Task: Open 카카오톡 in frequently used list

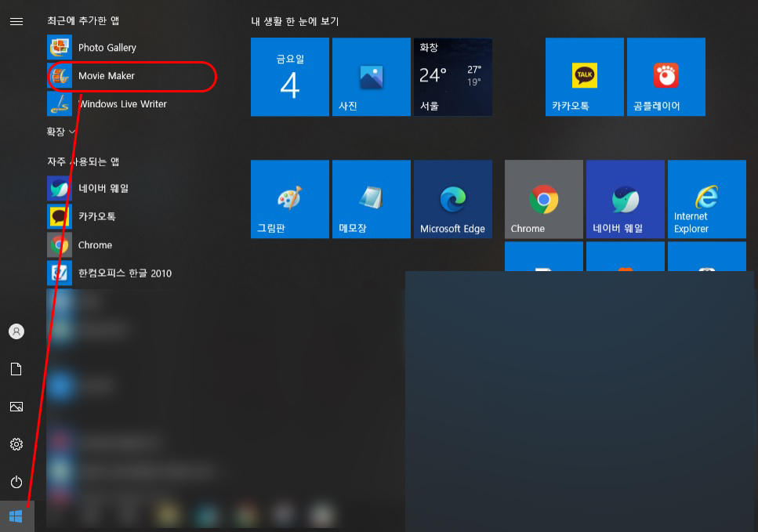Action: 131,216
